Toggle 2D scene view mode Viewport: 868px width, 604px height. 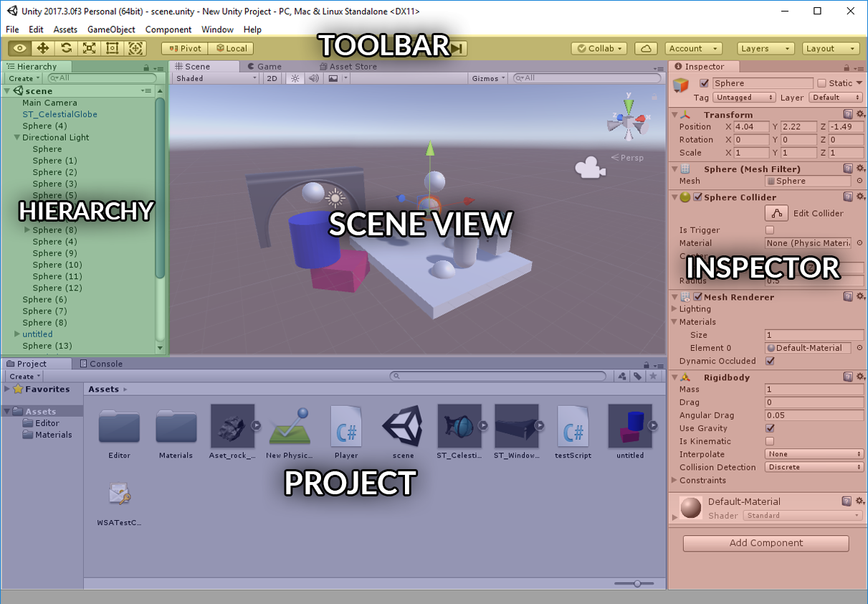click(x=272, y=78)
